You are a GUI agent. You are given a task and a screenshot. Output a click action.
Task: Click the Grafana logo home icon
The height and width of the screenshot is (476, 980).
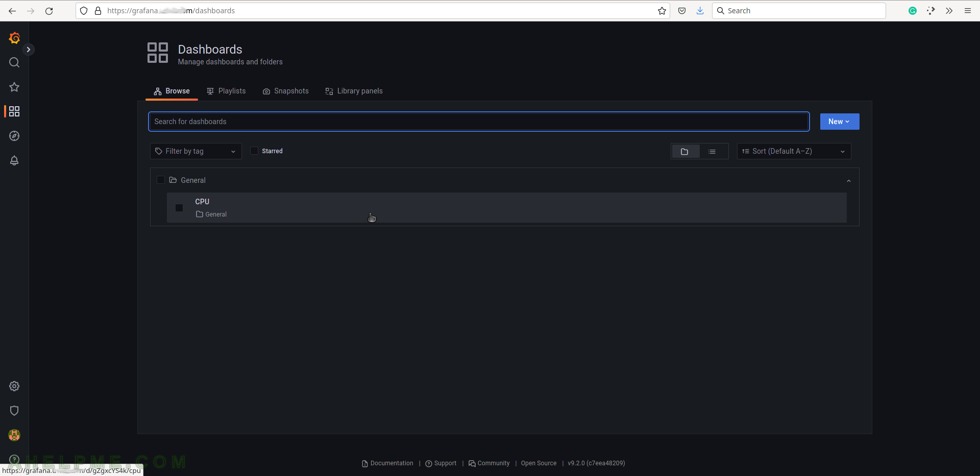14,38
